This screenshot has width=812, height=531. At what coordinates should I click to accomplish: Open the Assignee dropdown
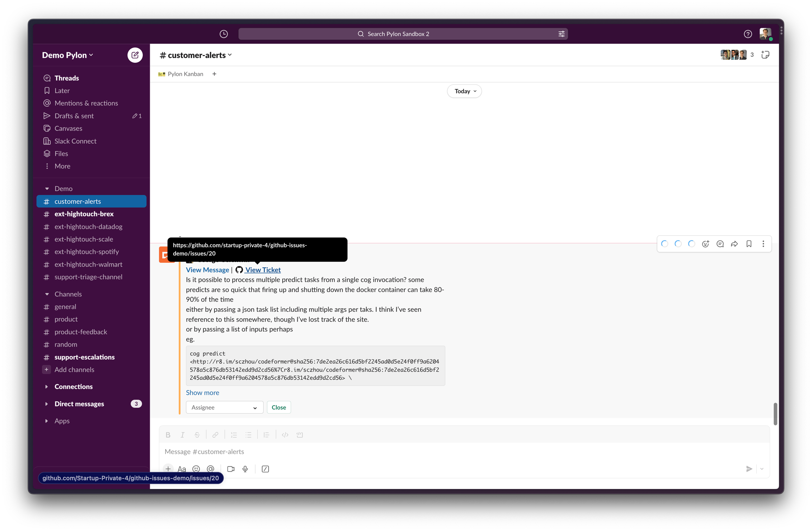coord(224,407)
